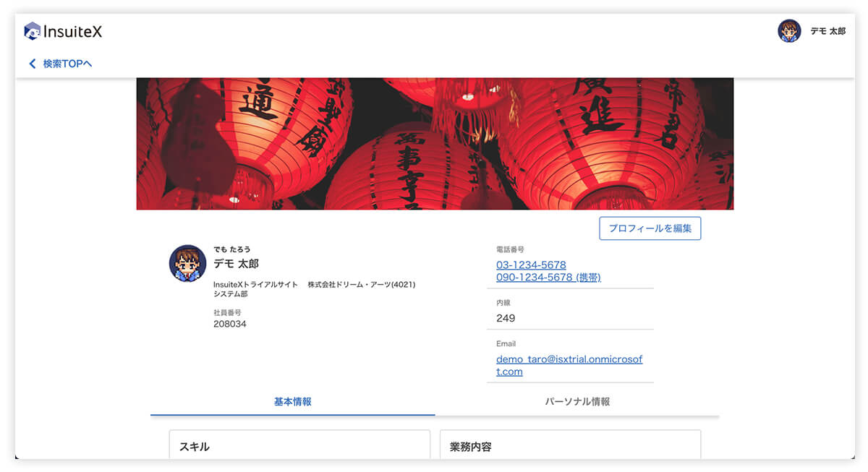Click the header user name デモ 太郎
868x472 pixels.
point(827,32)
